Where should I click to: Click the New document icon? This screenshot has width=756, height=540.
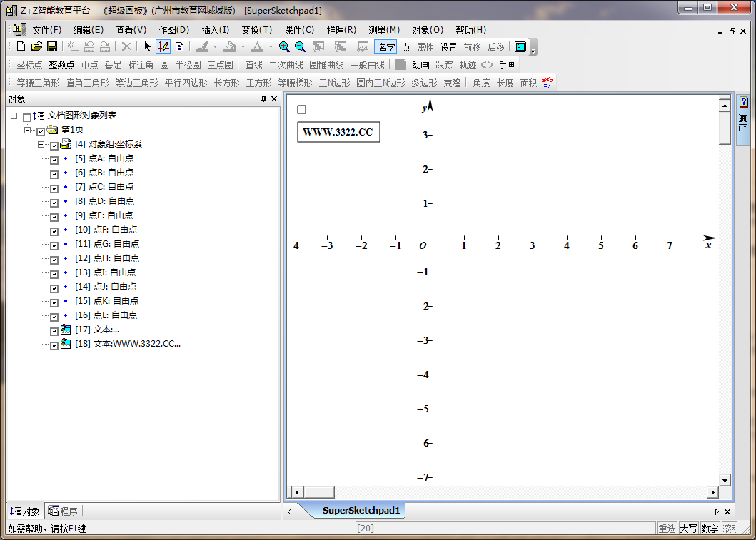(21, 47)
